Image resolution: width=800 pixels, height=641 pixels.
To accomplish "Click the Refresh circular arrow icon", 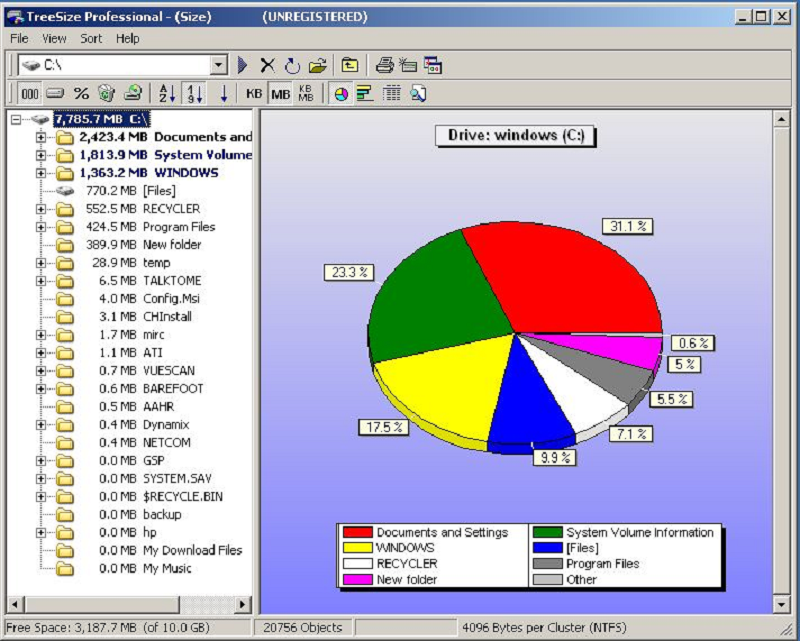I will [x=291, y=66].
